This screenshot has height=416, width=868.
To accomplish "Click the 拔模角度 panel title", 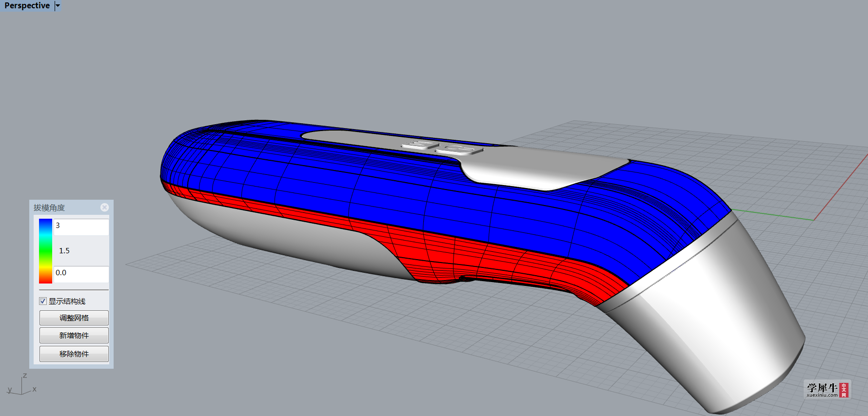I will point(49,208).
